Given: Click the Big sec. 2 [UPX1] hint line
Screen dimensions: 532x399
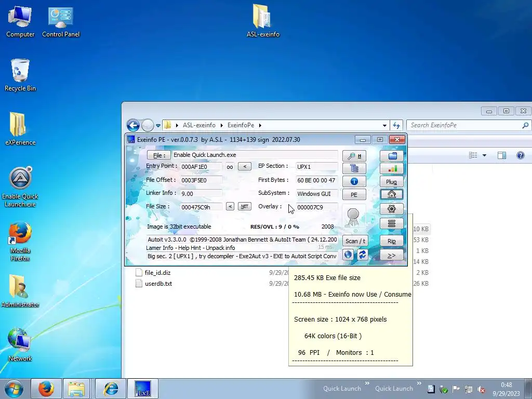Looking at the screenshot, I should pos(242,256).
